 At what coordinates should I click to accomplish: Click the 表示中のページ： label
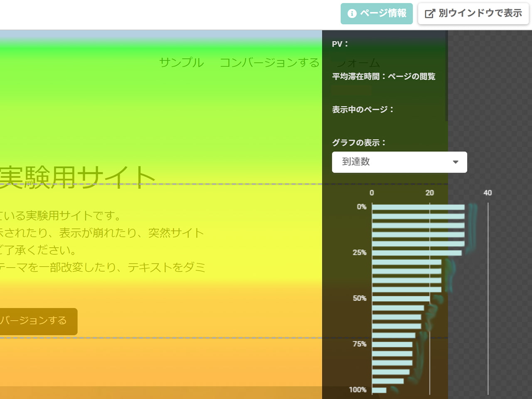[x=362, y=110]
